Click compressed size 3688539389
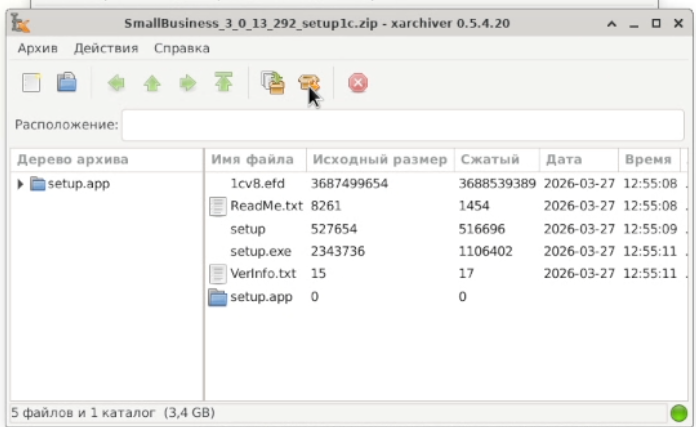The height and width of the screenshot is (427, 696). pyautogui.click(x=497, y=184)
